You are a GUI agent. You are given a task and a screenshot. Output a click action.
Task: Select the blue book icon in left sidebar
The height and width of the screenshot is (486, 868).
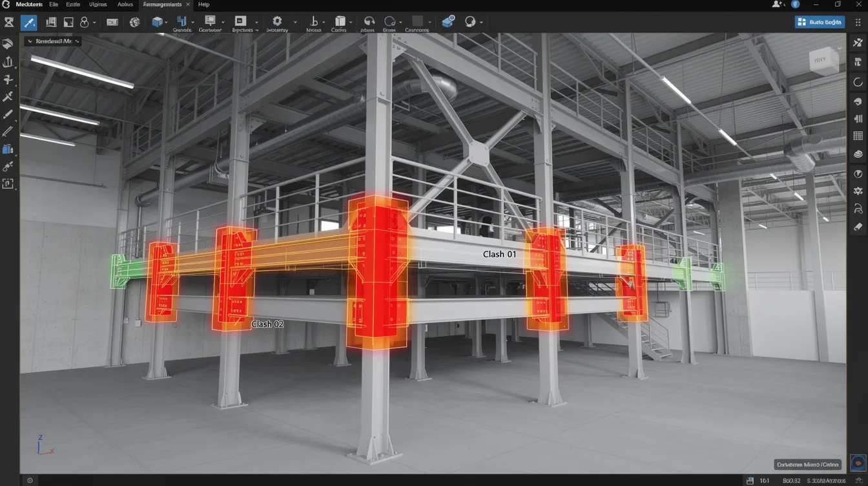point(8,149)
